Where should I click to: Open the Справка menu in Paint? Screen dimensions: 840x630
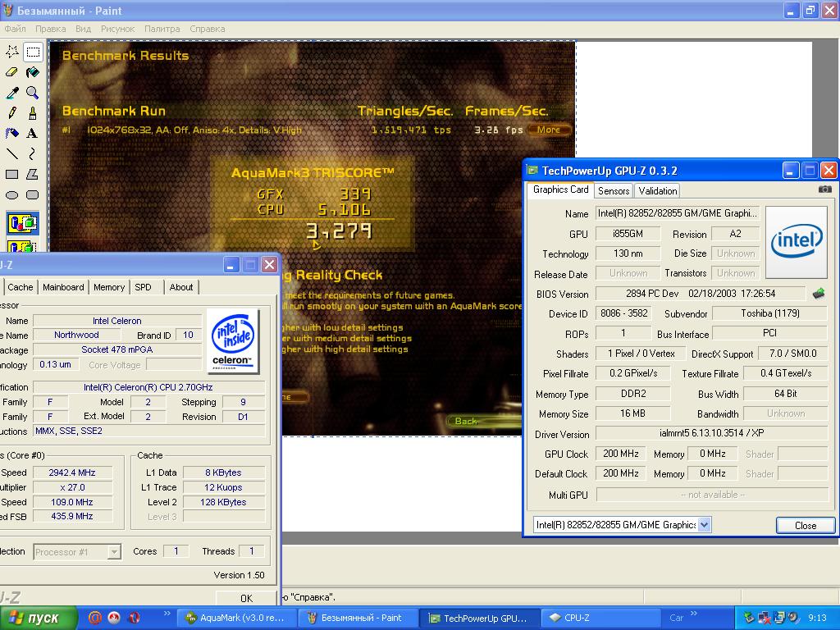pyautogui.click(x=208, y=29)
